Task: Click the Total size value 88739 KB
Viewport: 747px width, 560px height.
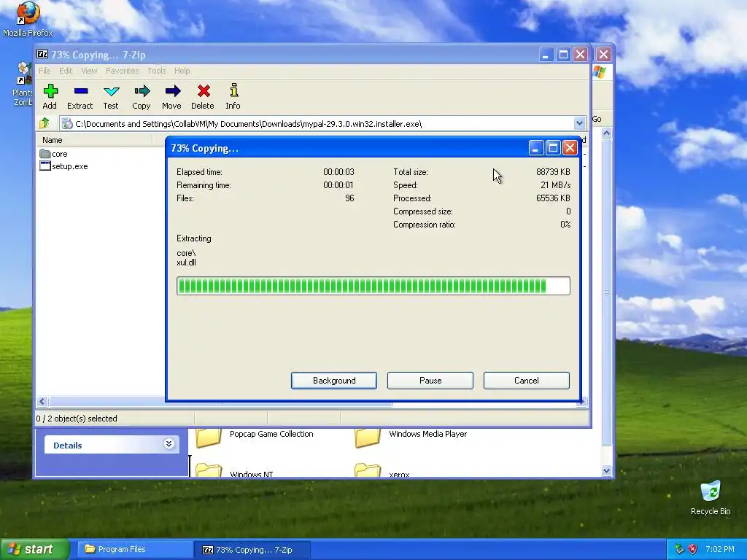Action: (x=553, y=172)
